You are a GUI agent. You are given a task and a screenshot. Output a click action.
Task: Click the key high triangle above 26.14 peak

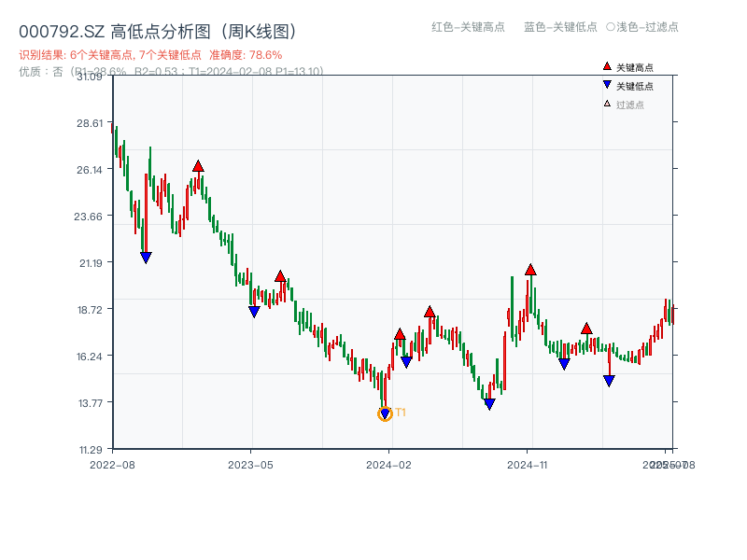coord(198,166)
